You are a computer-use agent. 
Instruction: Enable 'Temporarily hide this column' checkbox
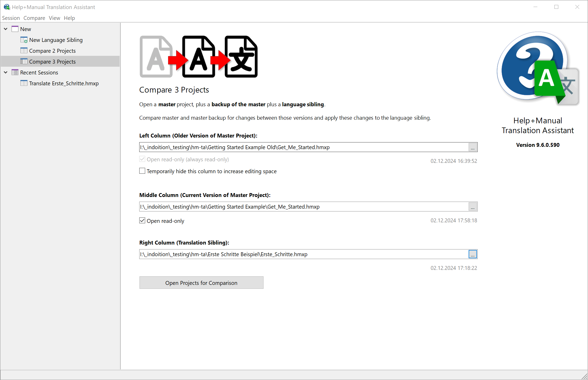(x=142, y=171)
